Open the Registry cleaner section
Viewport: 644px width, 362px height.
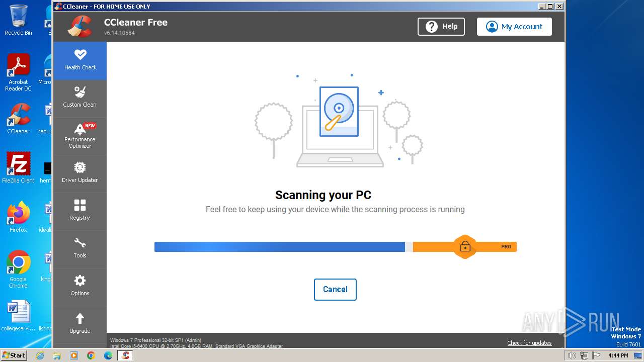(x=80, y=211)
